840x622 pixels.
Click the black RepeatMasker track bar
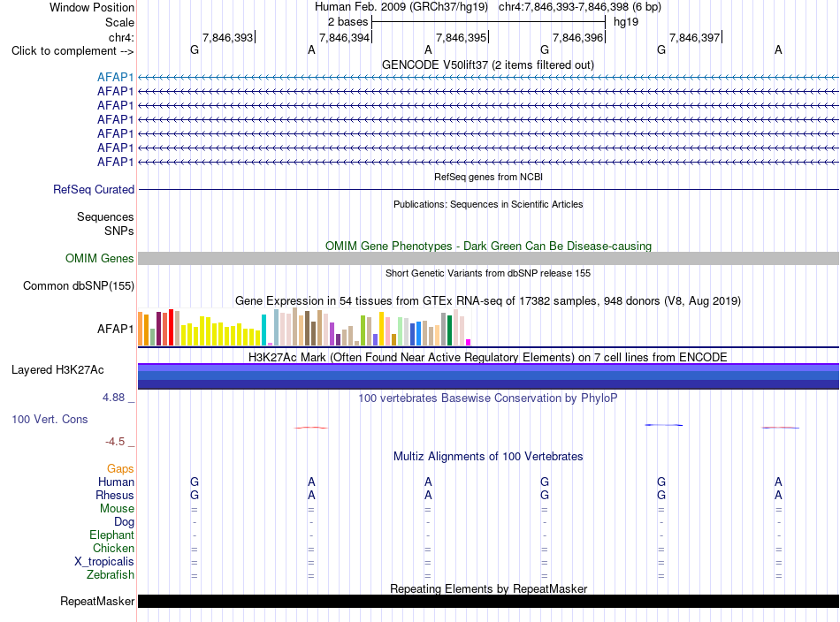tap(489, 601)
